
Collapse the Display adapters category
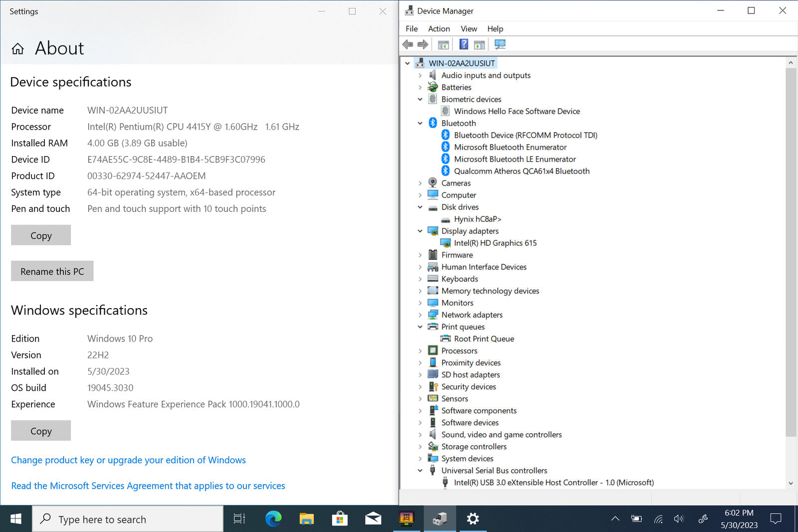[x=420, y=231]
